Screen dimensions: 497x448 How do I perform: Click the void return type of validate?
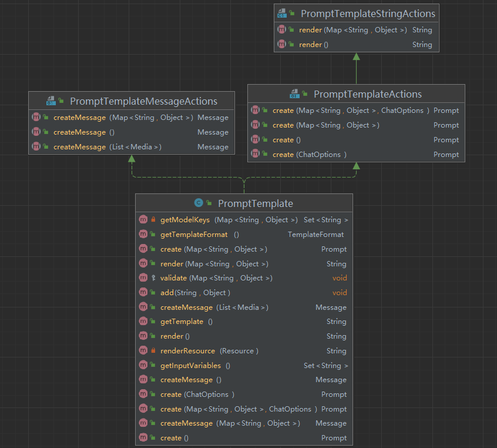(x=340, y=278)
